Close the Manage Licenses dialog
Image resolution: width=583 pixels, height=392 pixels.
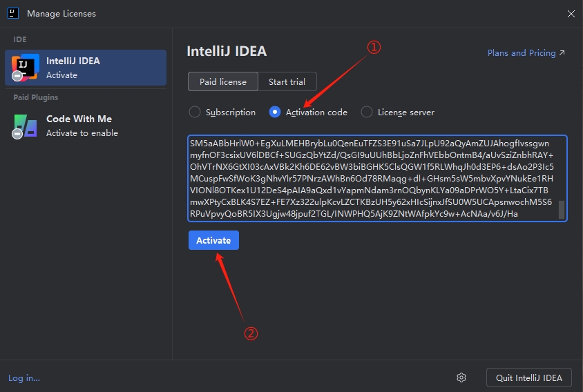[x=571, y=13]
